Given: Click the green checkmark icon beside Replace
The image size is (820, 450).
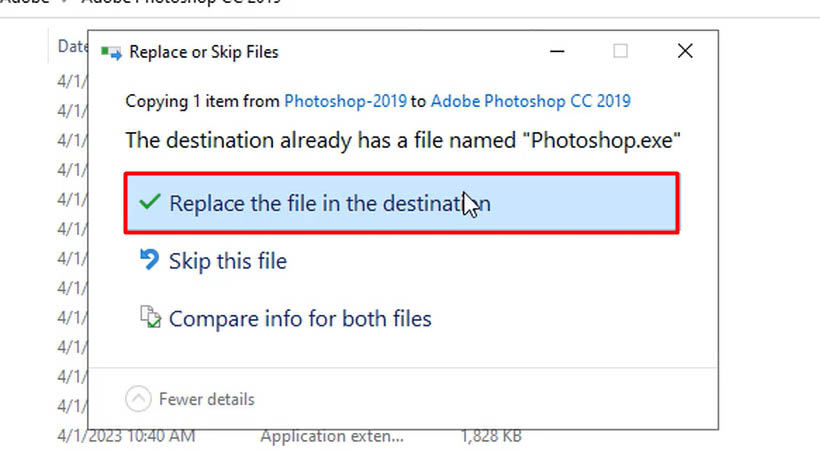Looking at the screenshot, I should click(149, 203).
